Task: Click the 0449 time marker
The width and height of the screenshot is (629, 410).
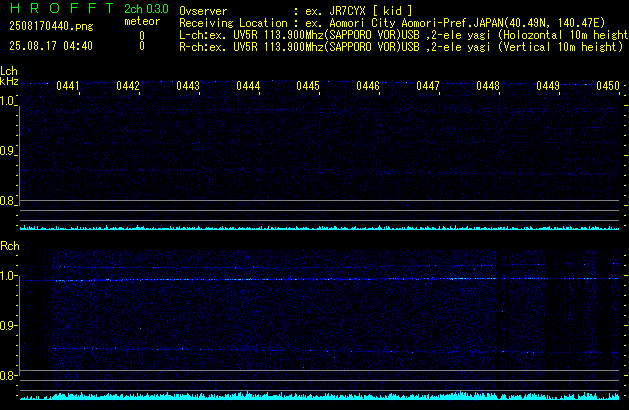Action: 548,86
